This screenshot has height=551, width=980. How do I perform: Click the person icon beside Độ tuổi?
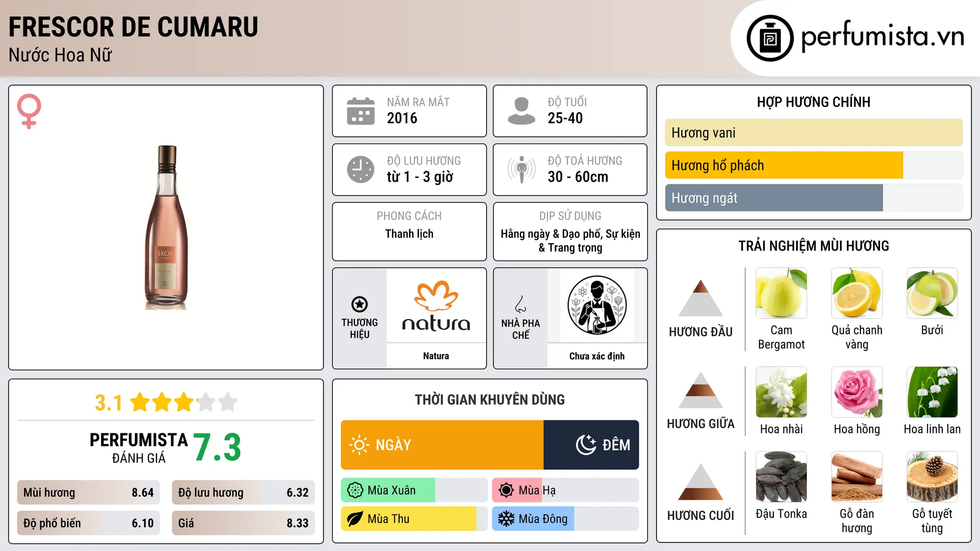[522, 111]
